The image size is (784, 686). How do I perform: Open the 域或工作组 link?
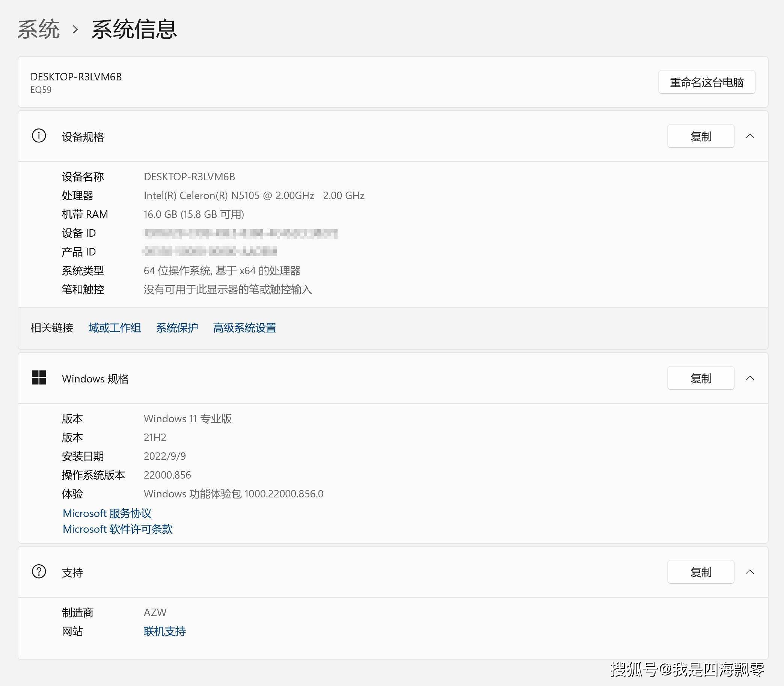(115, 328)
